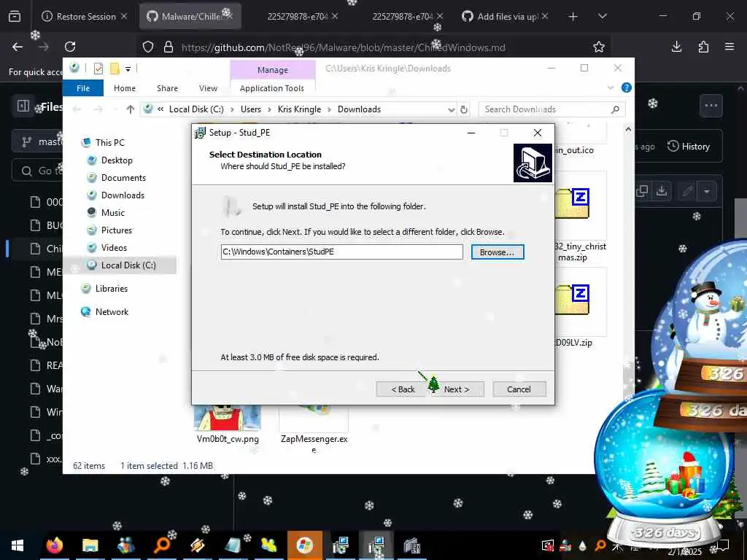
Task: Open the View ribbon tab
Action: pos(208,88)
